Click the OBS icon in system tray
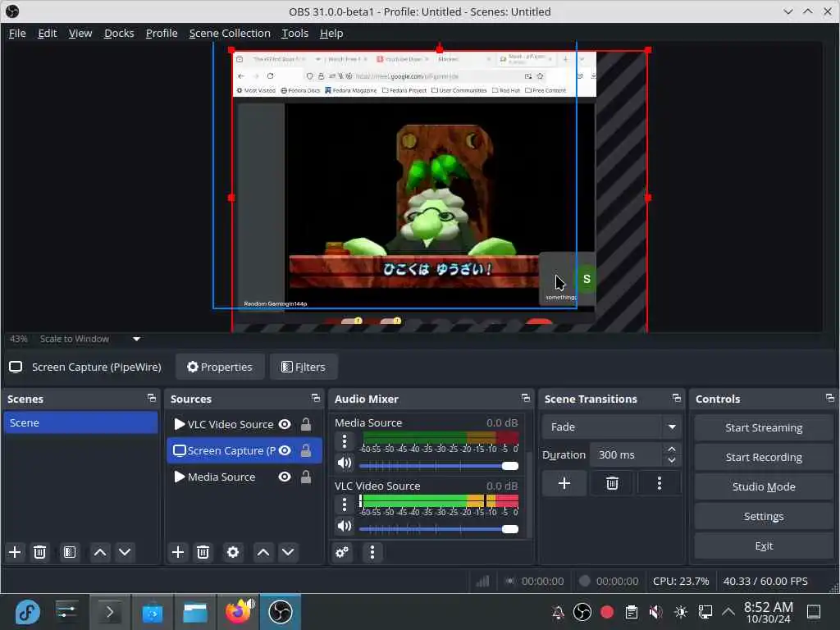 pyautogui.click(x=582, y=611)
